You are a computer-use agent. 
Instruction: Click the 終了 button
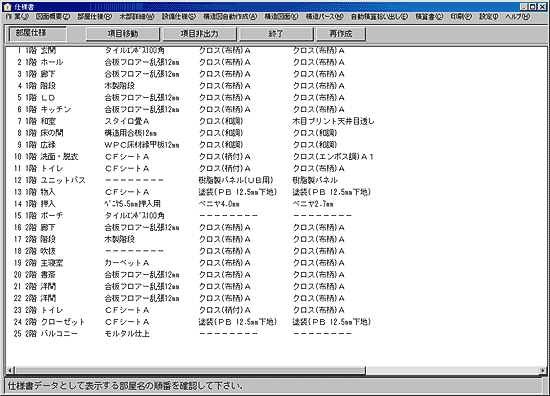click(276, 34)
